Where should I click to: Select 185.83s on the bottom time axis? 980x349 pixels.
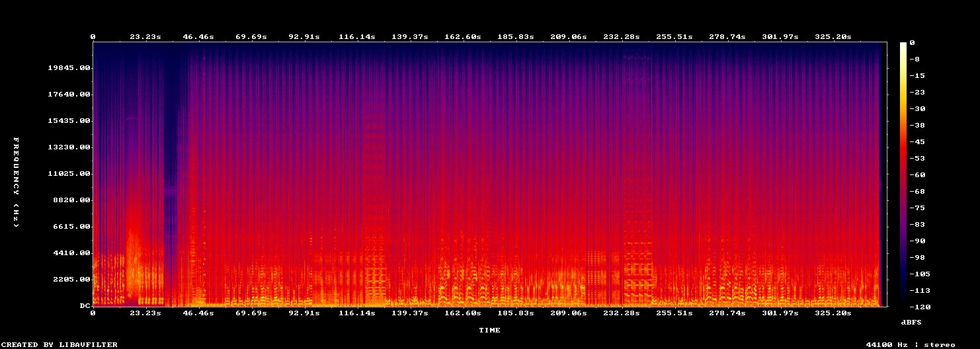516,313
